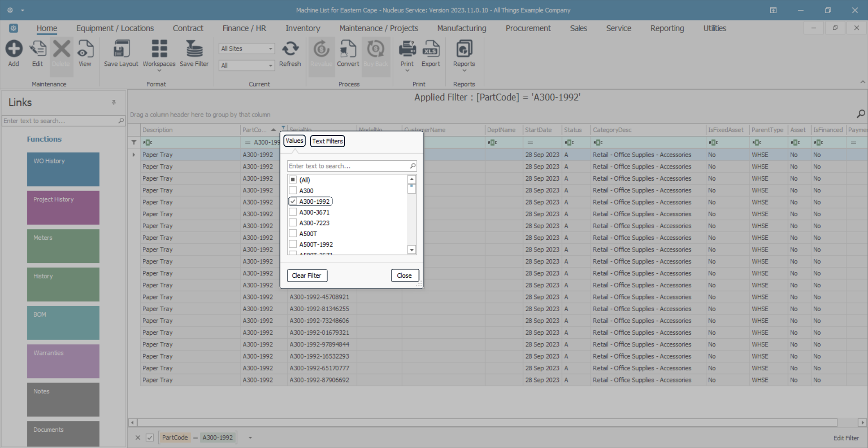Click the Save Filter icon
The width and height of the screenshot is (868, 448).
[x=194, y=50]
